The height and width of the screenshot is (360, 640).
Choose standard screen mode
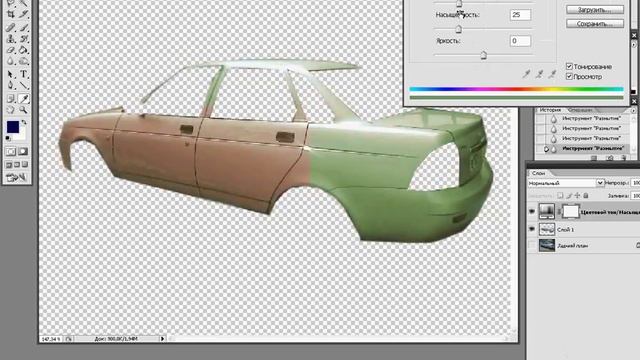[x=9, y=164]
